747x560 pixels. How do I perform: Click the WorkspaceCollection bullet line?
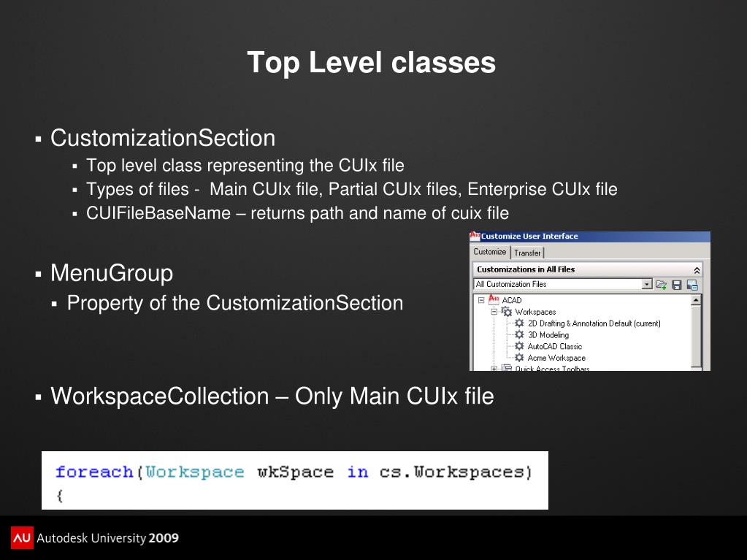click(272, 396)
